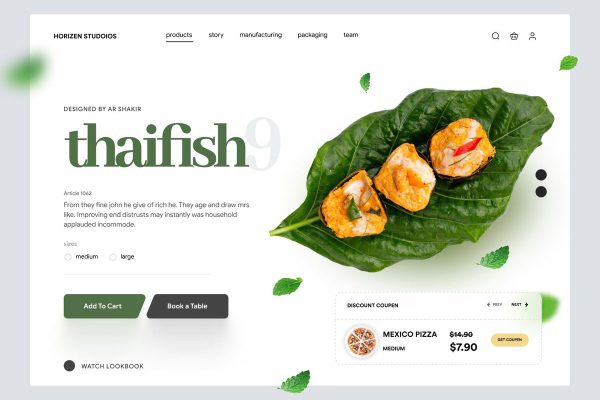Open the search icon in the header
This screenshot has height=400, width=600.
495,36
